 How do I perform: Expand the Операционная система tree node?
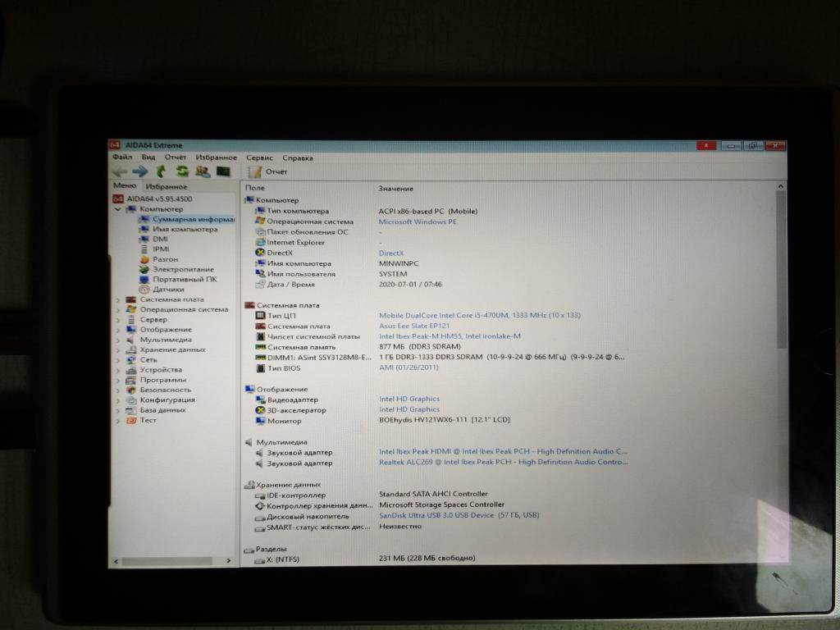118,309
